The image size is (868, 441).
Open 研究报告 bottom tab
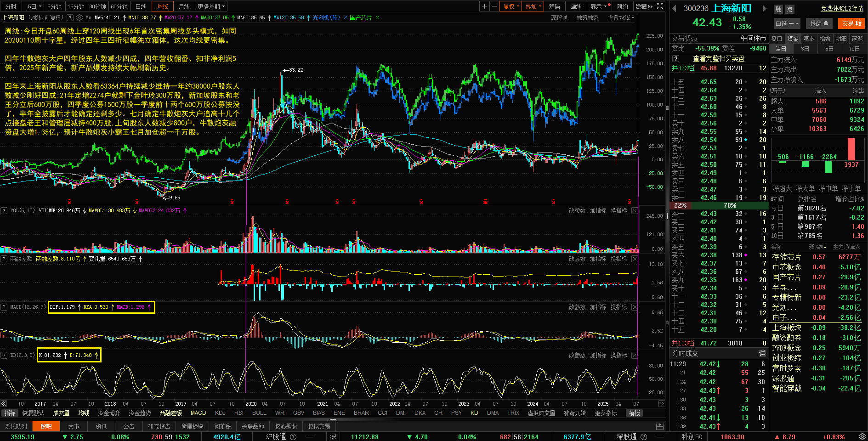point(159,426)
